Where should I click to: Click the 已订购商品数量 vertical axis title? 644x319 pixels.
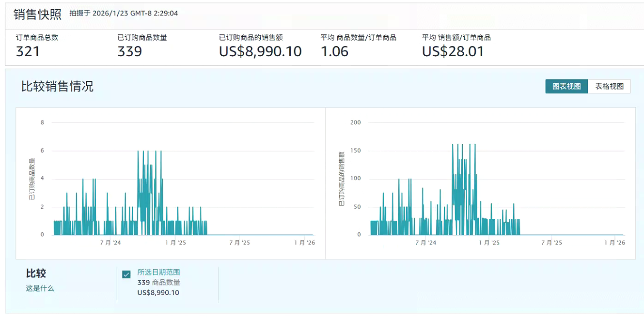pyautogui.click(x=32, y=179)
